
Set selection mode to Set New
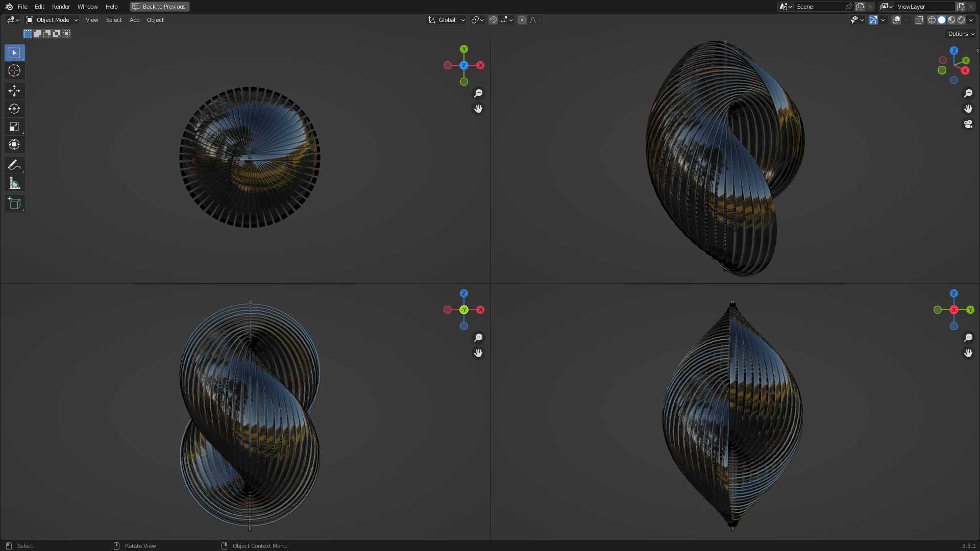coord(28,34)
